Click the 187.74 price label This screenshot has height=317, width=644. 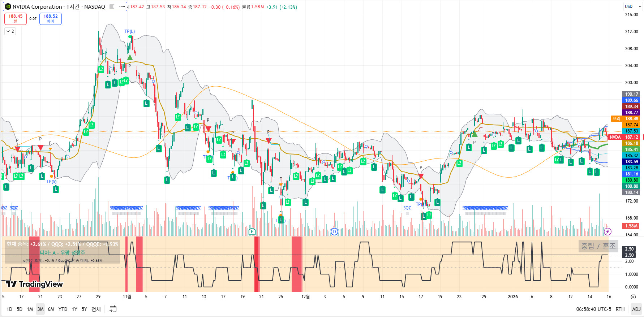[x=632, y=125]
